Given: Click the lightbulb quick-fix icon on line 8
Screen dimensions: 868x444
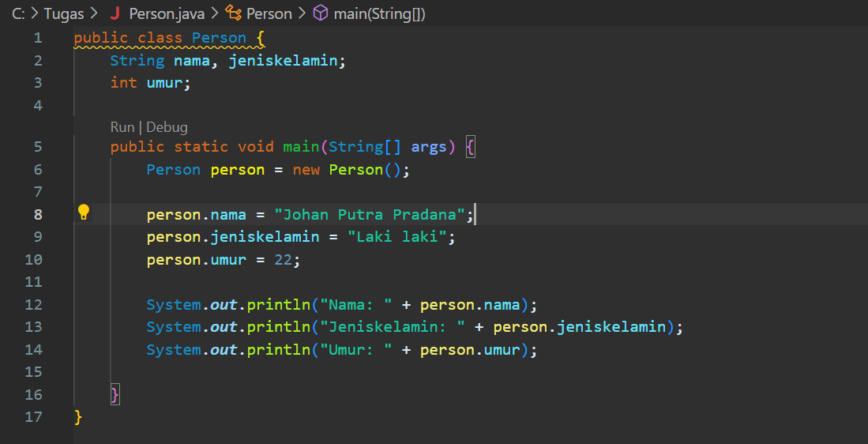Looking at the screenshot, I should pos(83,212).
